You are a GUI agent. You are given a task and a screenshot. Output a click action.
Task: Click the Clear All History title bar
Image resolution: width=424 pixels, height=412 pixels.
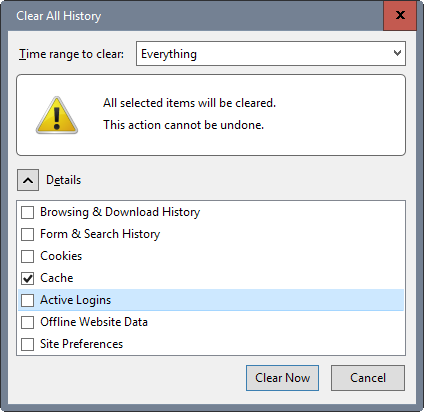click(x=195, y=16)
